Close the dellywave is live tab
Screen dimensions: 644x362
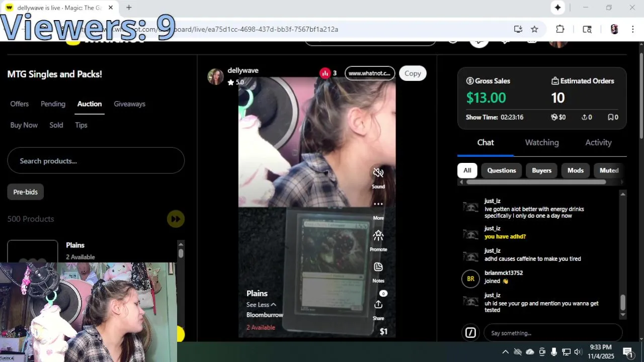[x=111, y=8]
